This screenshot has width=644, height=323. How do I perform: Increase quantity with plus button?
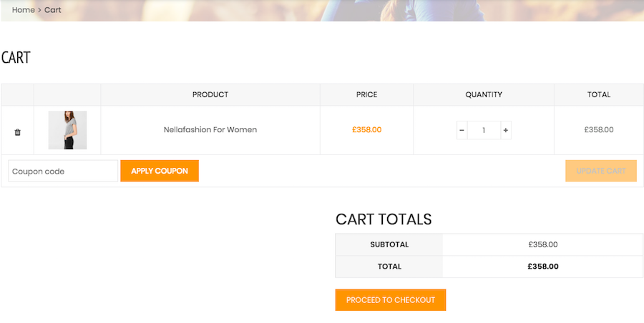[x=505, y=130]
